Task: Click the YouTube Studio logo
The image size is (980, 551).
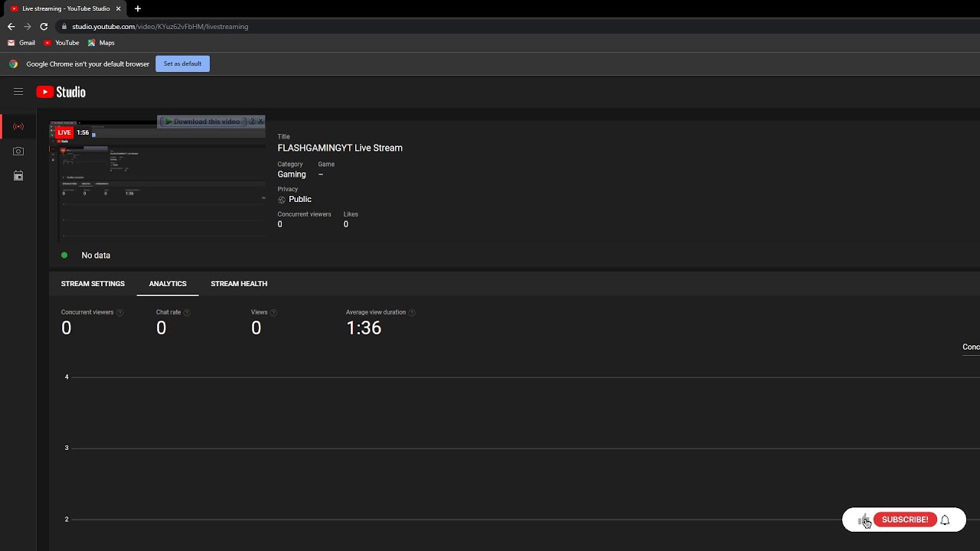Action: 60,92
